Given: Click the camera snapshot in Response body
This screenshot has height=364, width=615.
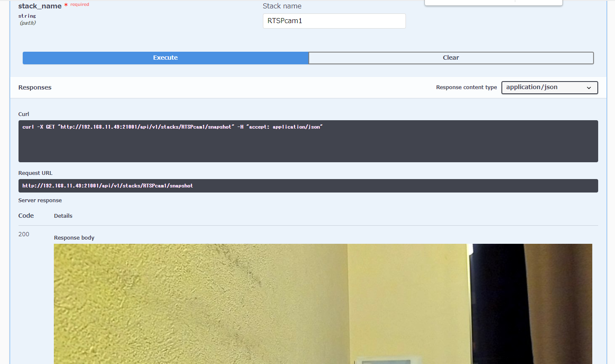Looking at the screenshot, I should point(323,303).
